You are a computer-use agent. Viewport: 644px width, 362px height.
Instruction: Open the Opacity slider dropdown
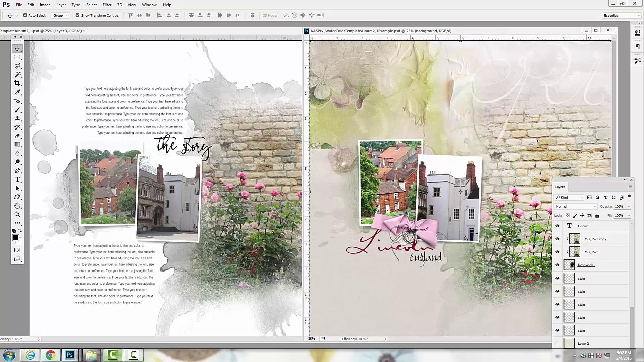tap(629, 207)
